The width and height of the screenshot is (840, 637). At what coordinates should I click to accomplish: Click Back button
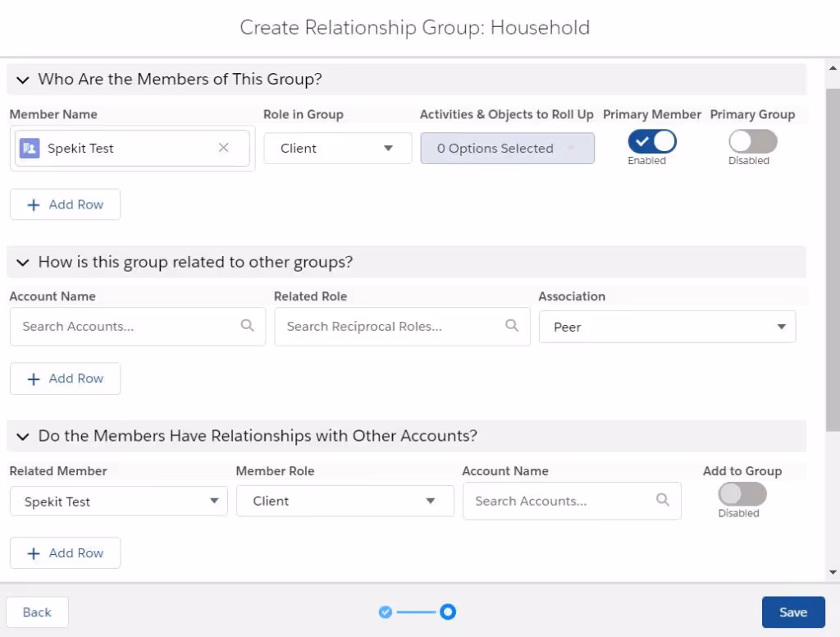(37, 612)
